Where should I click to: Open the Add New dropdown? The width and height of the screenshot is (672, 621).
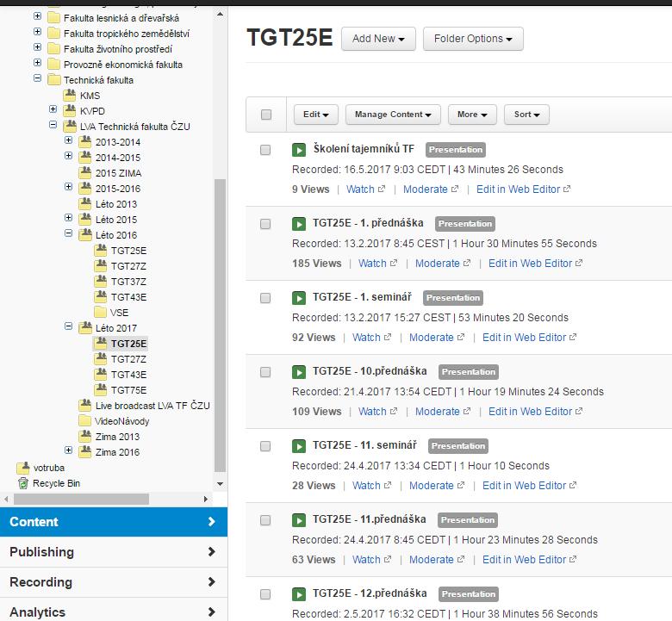(x=378, y=39)
